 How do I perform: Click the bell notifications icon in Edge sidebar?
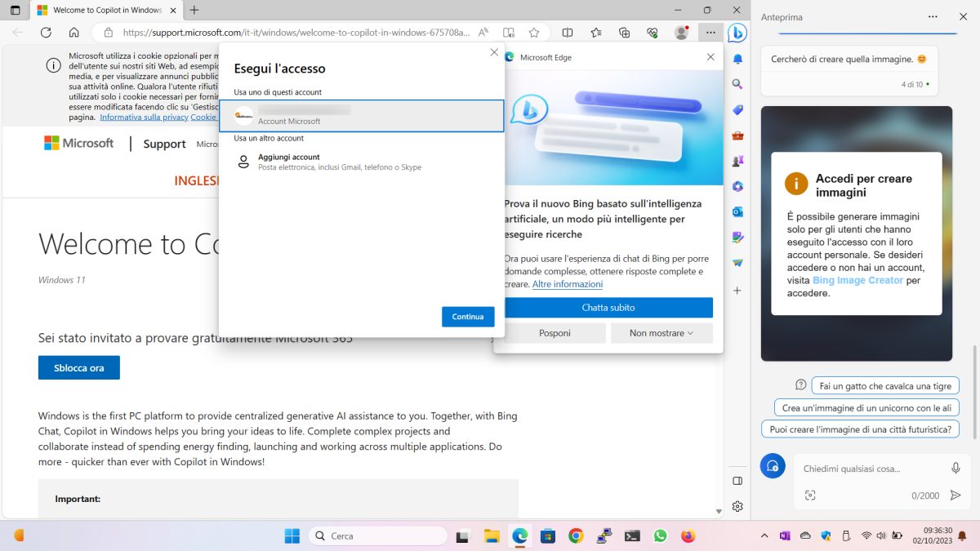[x=737, y=60]
